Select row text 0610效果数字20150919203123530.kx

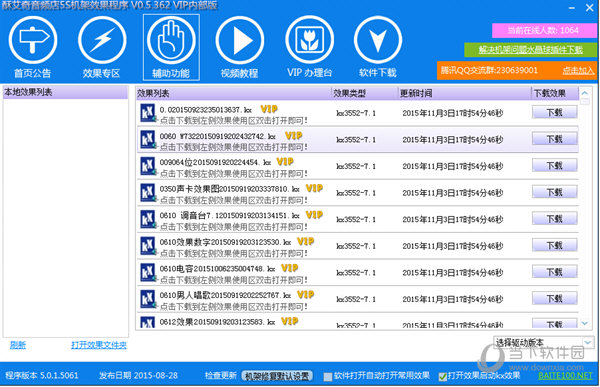(x=225, y=242)
